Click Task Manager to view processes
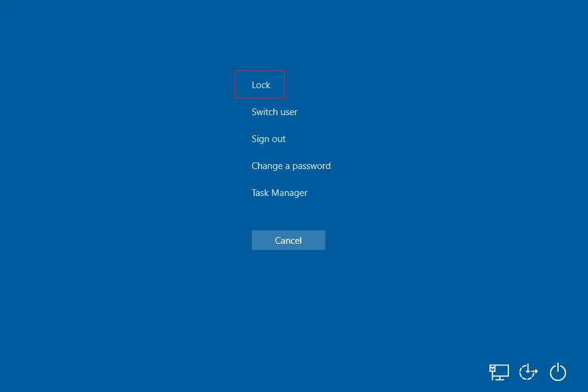Screen dimensions: 588x392 click(x=279, y=192)
